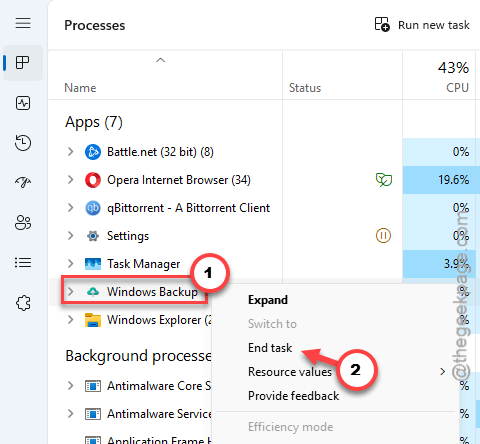Click the Background processes group heading
The height and width of the screenshot is (444, 480).
138,356
